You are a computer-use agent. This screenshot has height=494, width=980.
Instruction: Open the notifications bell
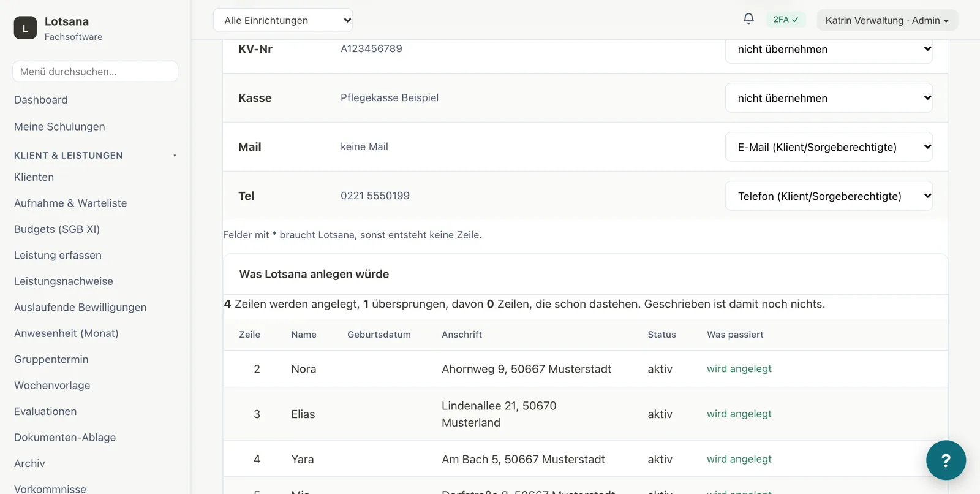748,19
